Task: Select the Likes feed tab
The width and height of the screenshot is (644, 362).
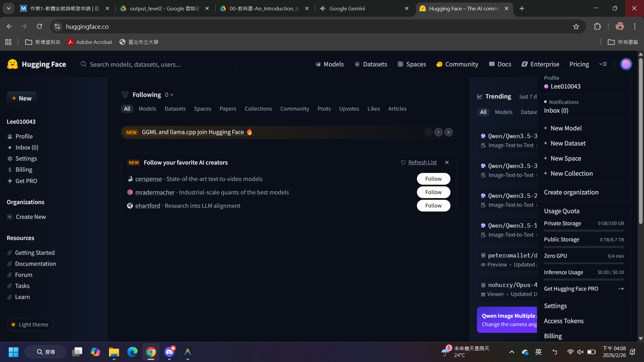Action: (374, 109)
